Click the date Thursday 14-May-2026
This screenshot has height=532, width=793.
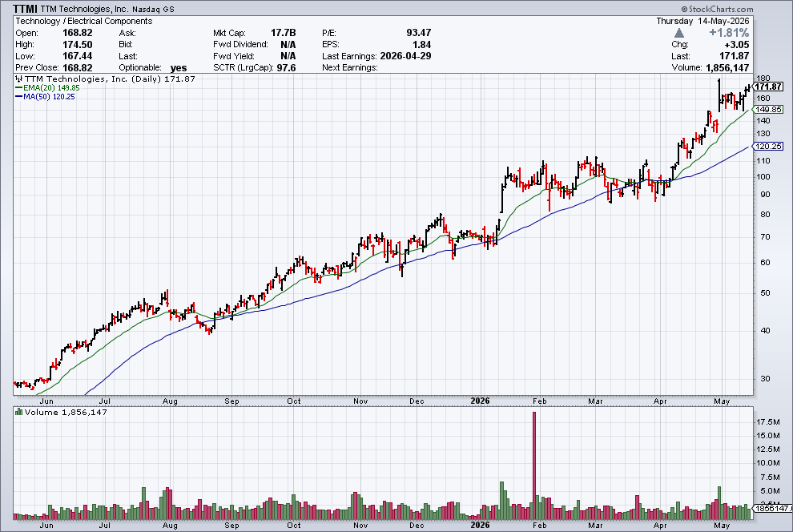point(703,22)
